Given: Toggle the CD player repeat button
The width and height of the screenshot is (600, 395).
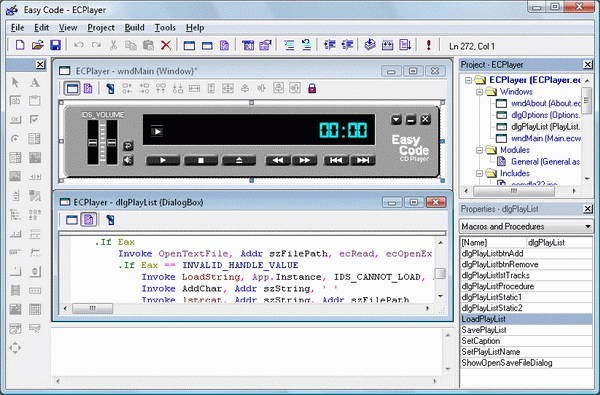Looking at the screenshot, I should (128, 146).
